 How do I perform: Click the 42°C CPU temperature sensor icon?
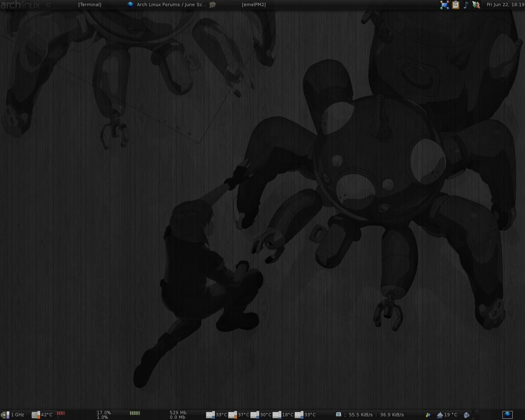click(36, 415)
